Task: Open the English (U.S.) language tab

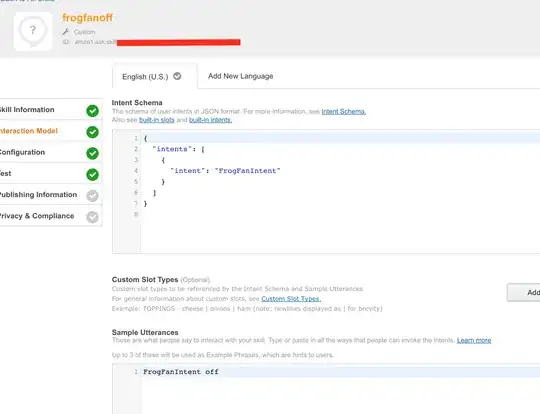Action: pos(155,76)
